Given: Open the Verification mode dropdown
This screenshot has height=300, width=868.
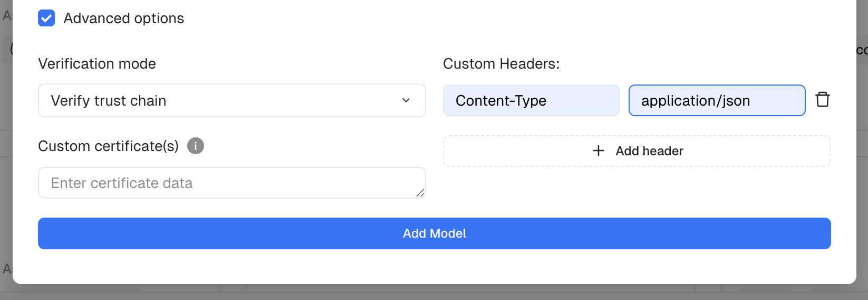Looking at the screenshot, I should tap(232, 100).
